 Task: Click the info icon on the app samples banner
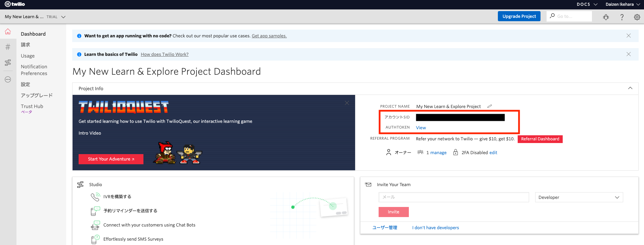[79, 36]
